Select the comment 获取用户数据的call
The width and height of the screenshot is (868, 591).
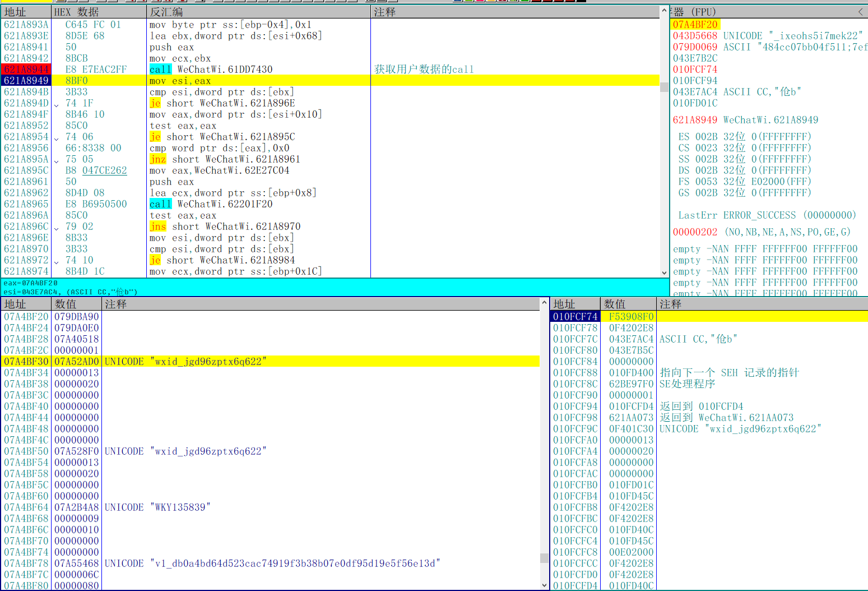(x=424, y=70)
